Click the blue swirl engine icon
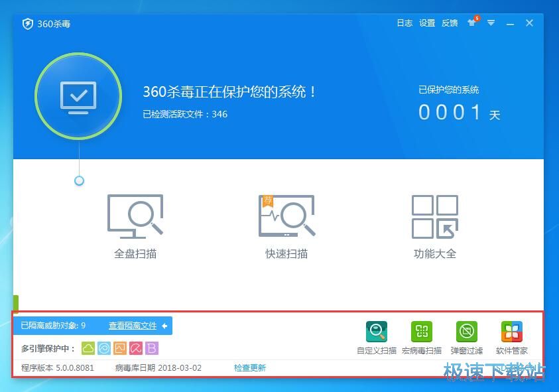The height and width of the screenshot is (392, 559). pos(104,348)
